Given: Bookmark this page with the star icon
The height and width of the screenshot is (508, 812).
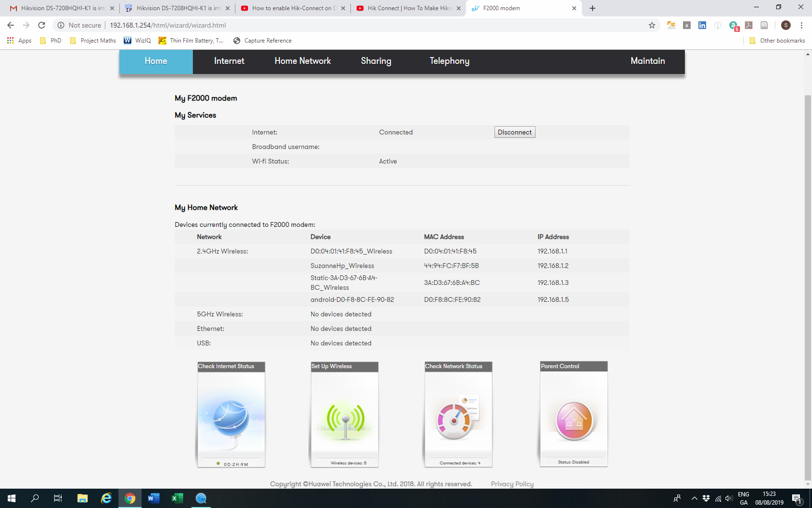Looking at the screenshot, I should pos(652,25).
